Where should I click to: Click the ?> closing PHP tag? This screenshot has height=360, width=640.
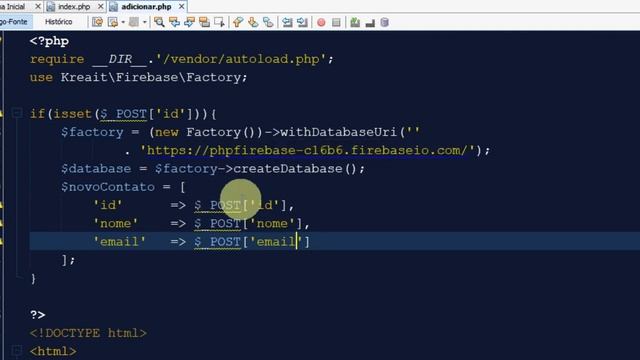point(38,315)
